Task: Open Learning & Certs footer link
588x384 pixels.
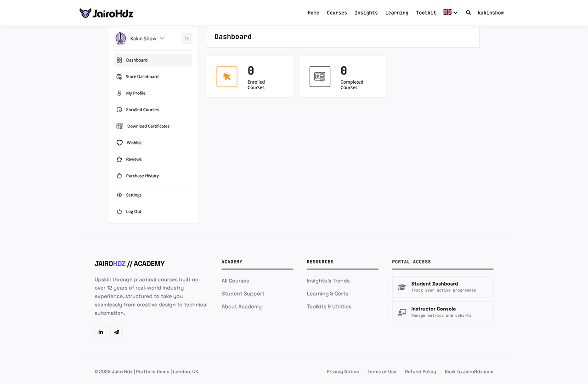Action: coord(328,294)
